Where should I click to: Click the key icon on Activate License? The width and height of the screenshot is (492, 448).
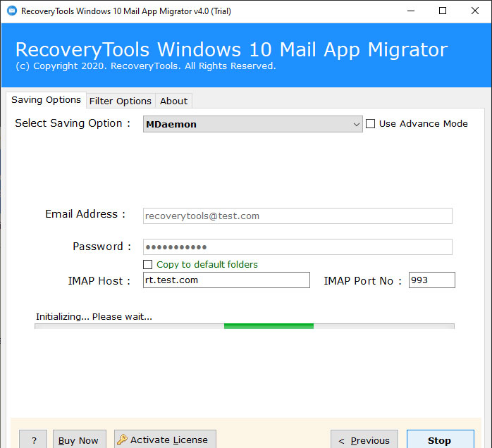[x=122, y=440]
